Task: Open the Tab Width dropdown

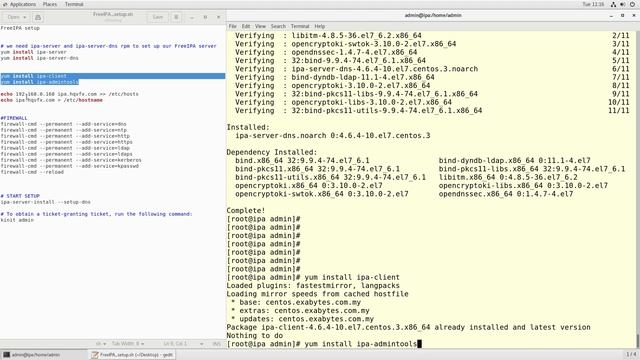Action: coord(128,344)
